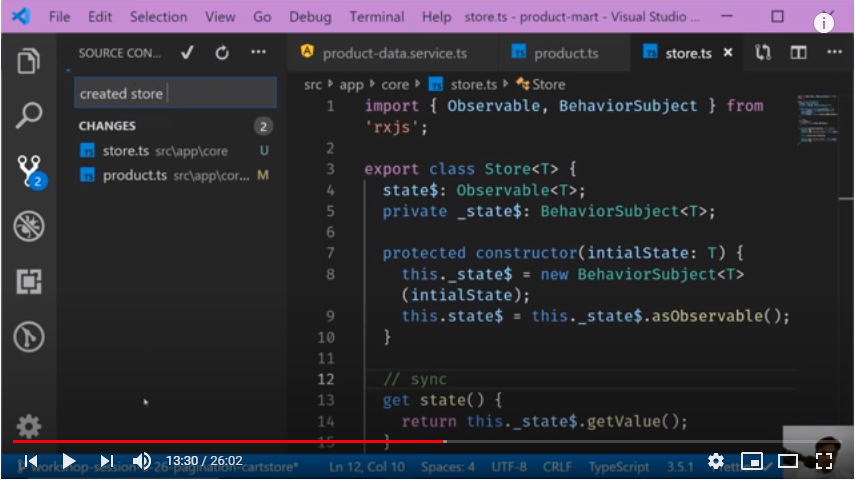
Task: Open the Terminal menu
Action: click(377, 17)
